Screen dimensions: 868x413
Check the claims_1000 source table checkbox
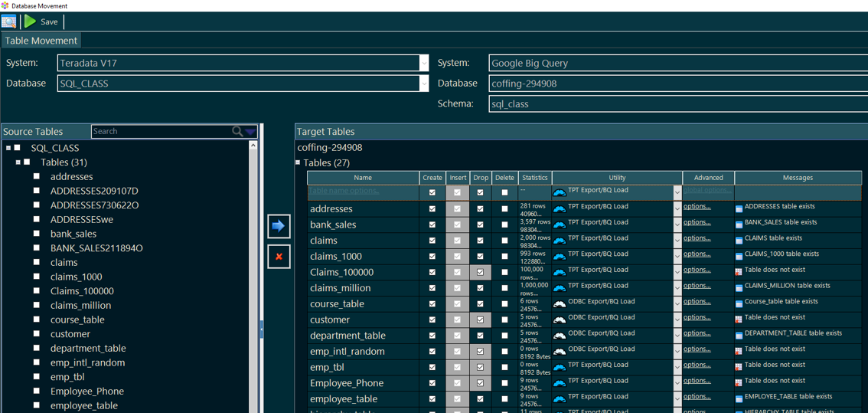pyautogui.click(x=36, y=277)
